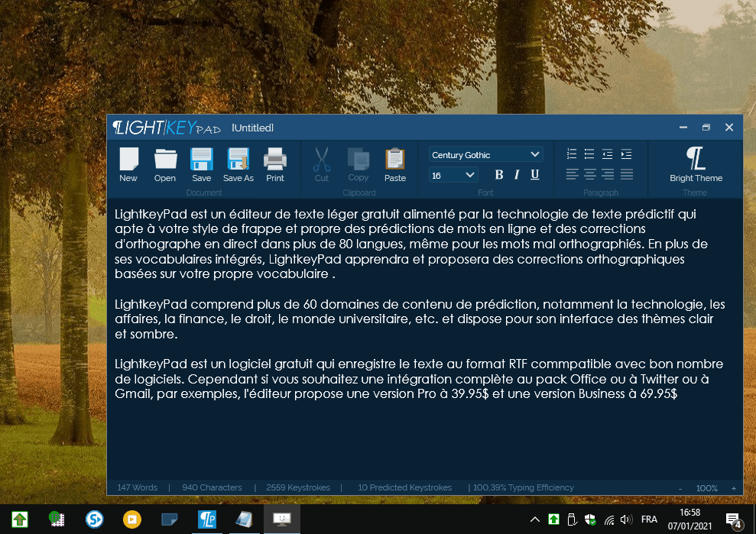Choose the Save As icon
Viewport: 756px width, 534px height.
[x=238, y=164]
